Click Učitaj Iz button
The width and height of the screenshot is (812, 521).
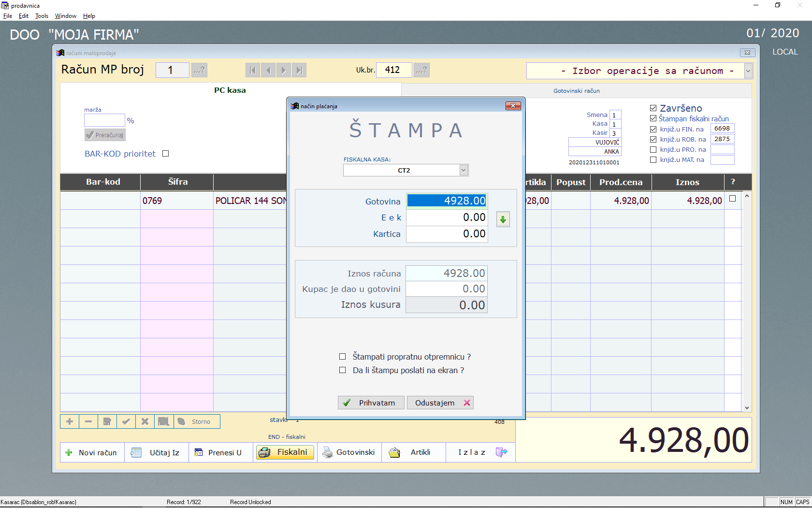(157, 452)
